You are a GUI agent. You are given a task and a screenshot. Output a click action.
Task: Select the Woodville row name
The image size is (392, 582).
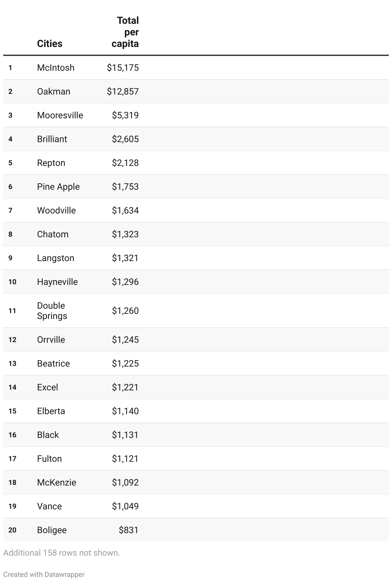[56, 211]
